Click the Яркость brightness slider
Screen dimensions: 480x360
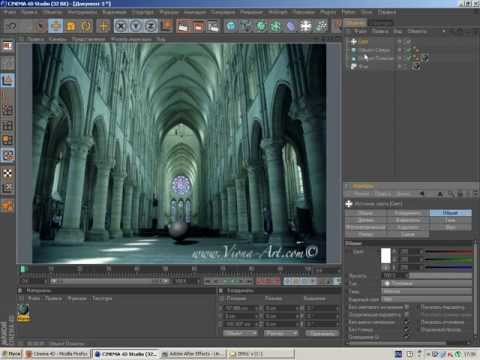click(441, 276)
